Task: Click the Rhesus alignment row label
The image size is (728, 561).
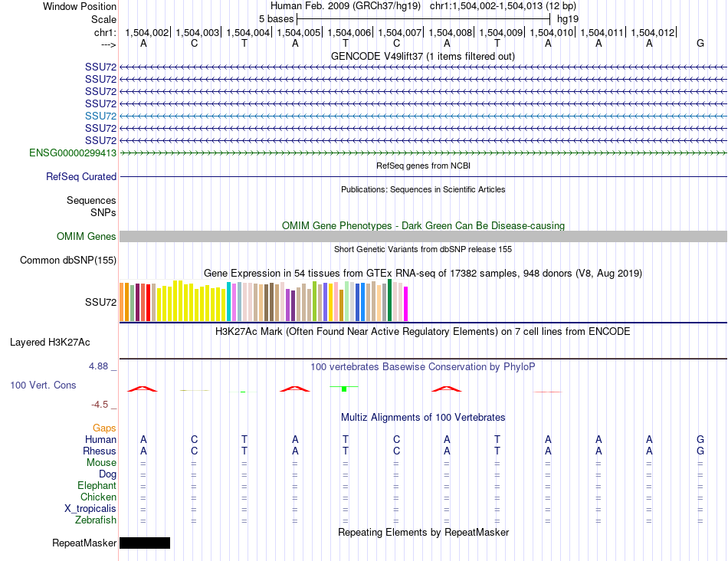Action: tap(100, 451)
